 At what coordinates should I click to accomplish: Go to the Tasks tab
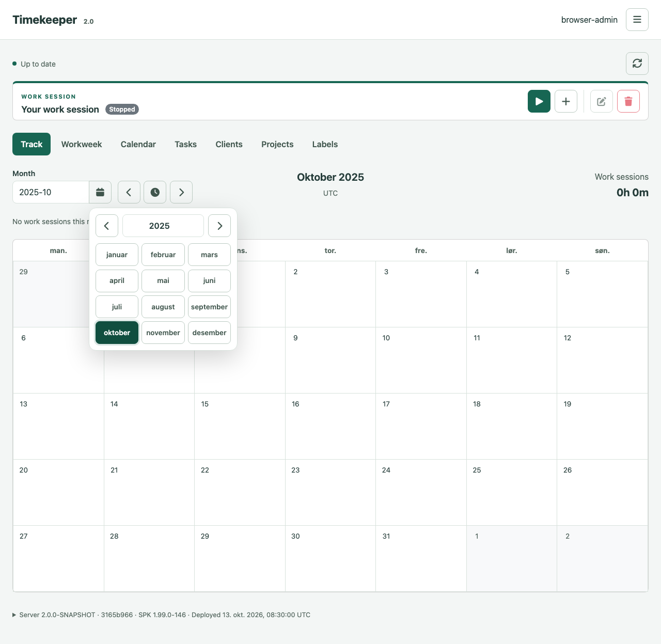[185, 144]
